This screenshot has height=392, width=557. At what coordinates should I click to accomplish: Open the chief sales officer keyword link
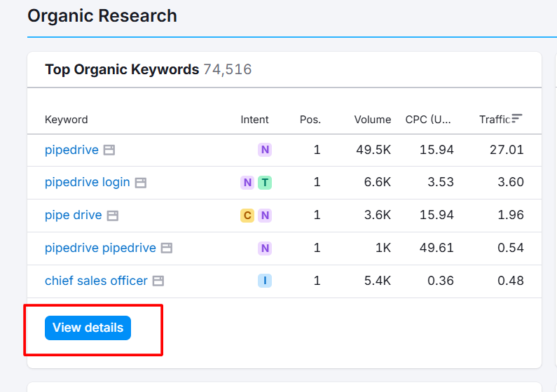point(96,281)
